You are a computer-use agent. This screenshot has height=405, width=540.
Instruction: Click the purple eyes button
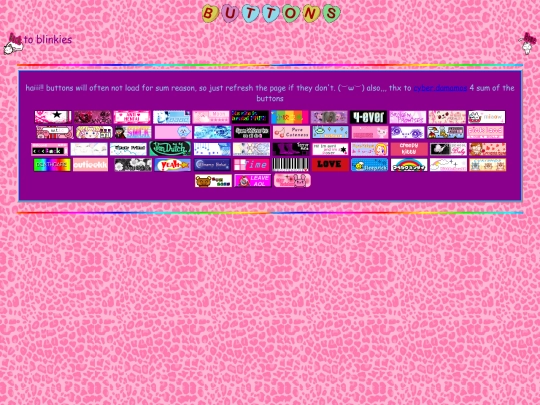coord(408,132)
